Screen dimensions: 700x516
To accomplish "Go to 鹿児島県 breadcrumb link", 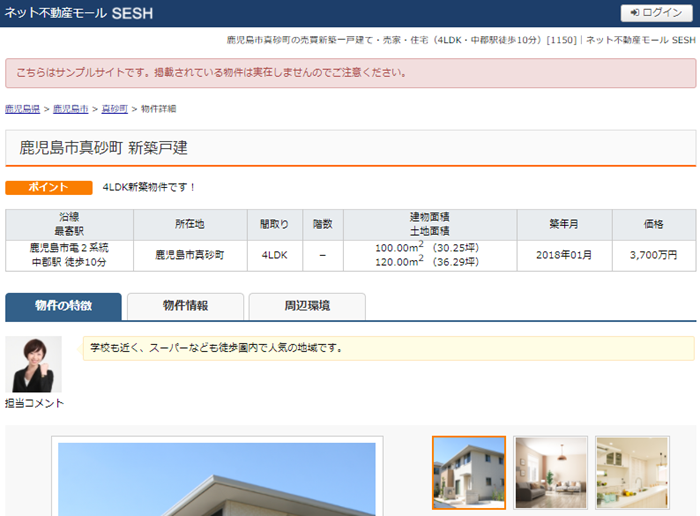I will (x=22, y=108).
